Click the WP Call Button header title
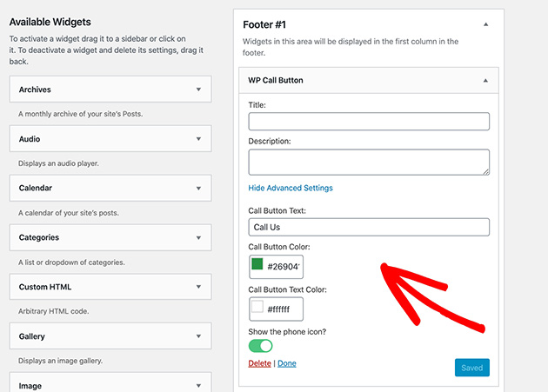The height and width of the screenshot is (392, 548). click(276, 80)
